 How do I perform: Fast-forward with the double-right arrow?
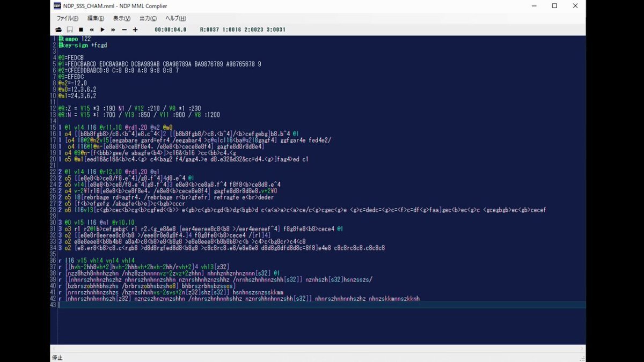[114, 29]
